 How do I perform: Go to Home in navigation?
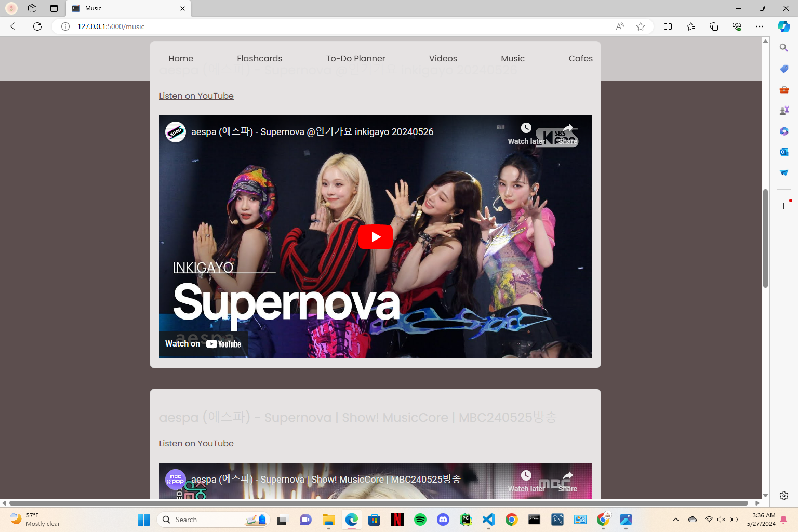[181, 58]
